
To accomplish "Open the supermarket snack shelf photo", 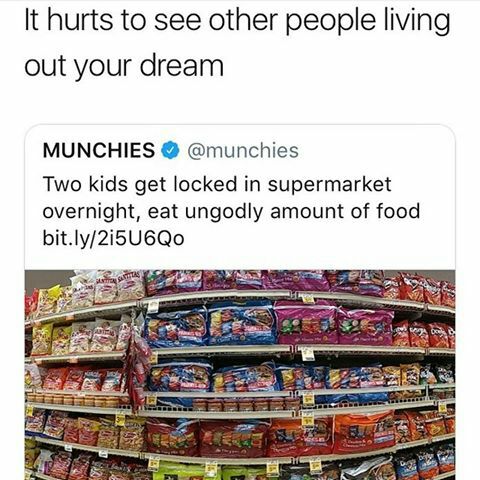I will tap(240, 375).
